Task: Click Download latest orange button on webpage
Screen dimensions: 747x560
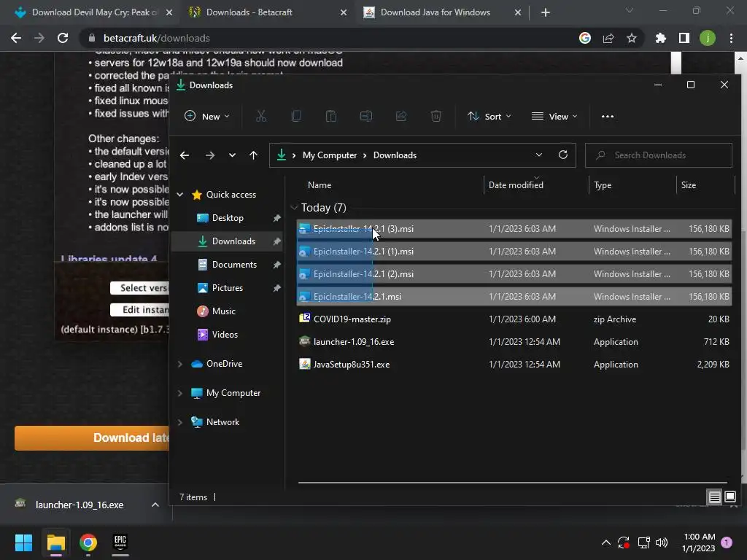Action: point(92,438)
